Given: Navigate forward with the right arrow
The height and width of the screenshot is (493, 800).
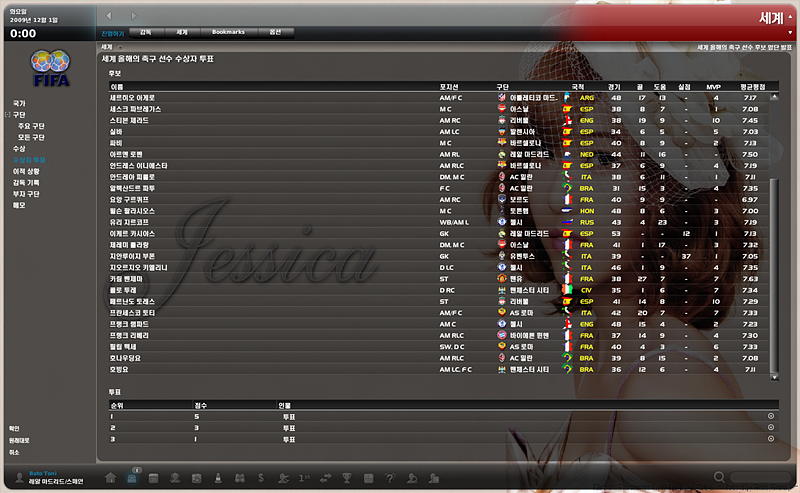Looking at the screenshot, I should [135, 17].
